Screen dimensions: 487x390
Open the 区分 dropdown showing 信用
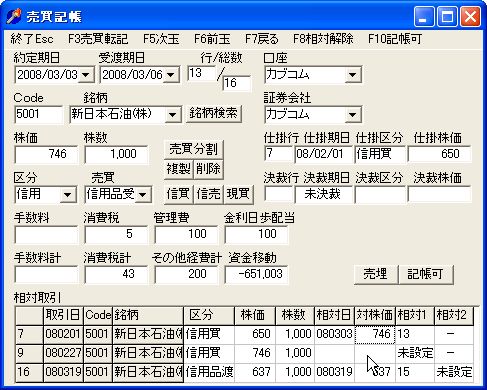tap(68, 195)
